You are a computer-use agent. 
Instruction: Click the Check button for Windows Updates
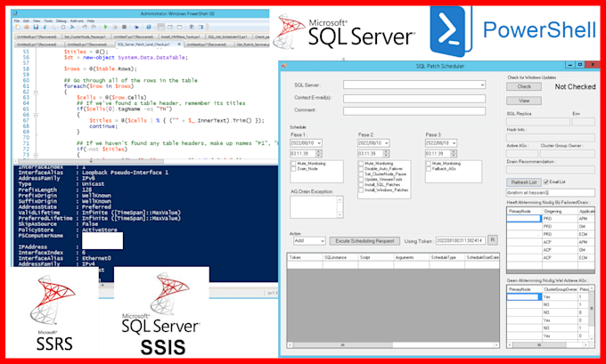(524, 86)
